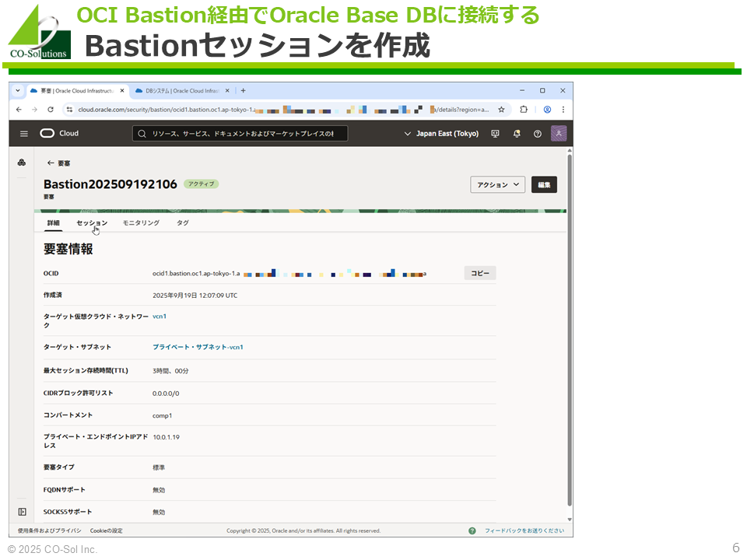The height and width of the screenshot is (560, 747).
Task: Click the 編集 button
Action: pos(544,185)
